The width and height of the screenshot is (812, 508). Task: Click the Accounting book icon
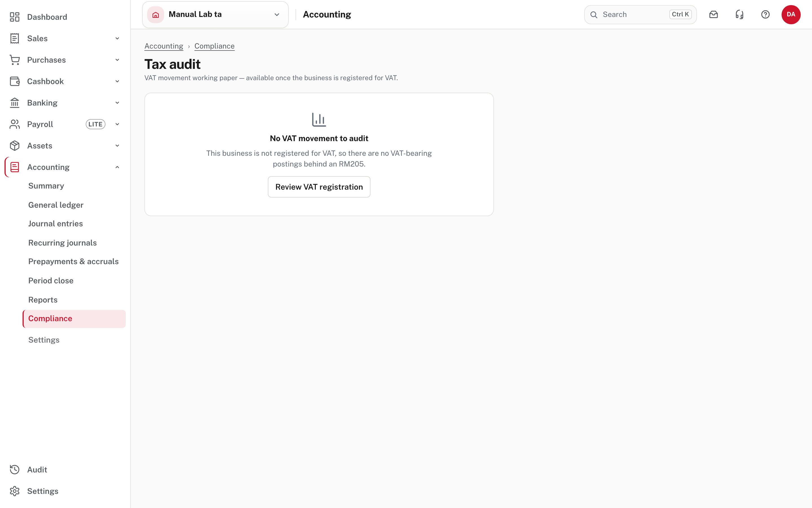pyautogui.click(x=14, y=167)
